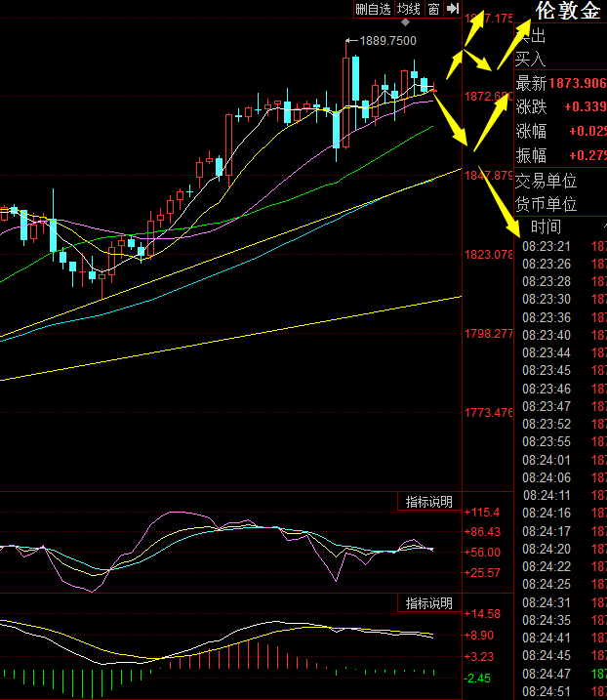Select the 08:24:17 tick row
The image size is (607, 700).
564,531
